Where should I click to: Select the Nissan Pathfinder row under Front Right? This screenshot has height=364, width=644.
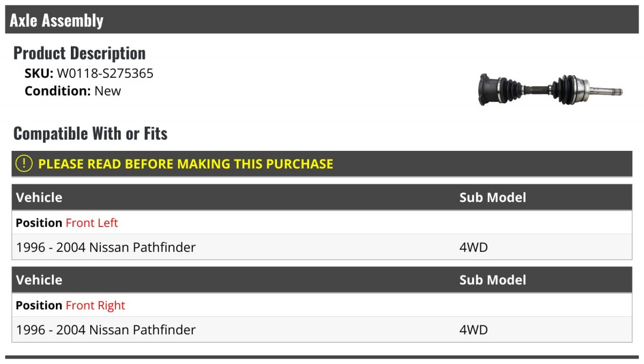tap(106, 330)
